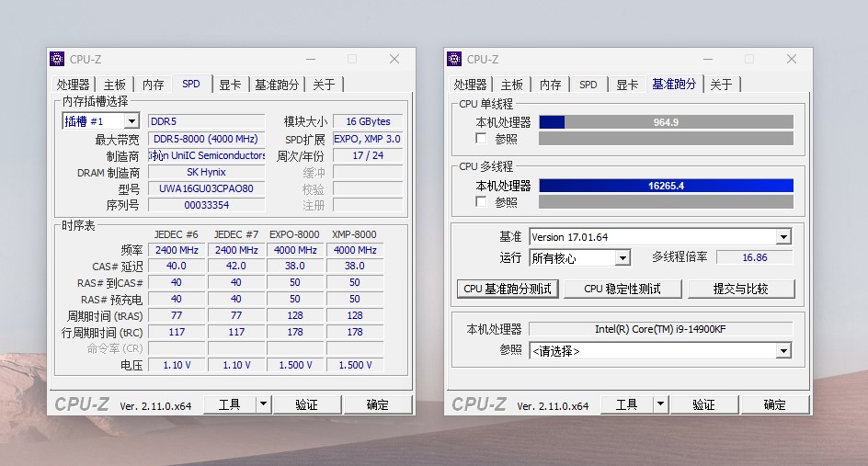868x466 pixels.
Task: Click the EXPO, XMP 3.0 SPD extension value
Action: pyautogui.click(x=368, y=139)
